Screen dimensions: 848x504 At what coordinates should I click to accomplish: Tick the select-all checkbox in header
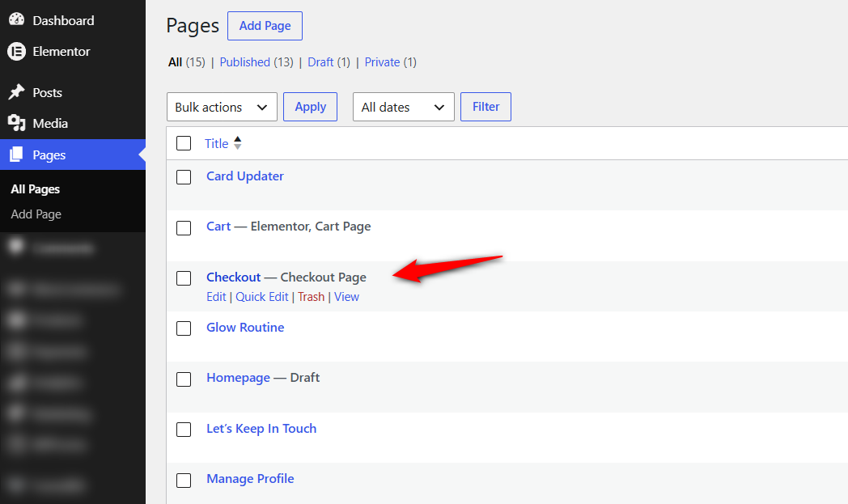pyautogui.click(x=184, y=143)
